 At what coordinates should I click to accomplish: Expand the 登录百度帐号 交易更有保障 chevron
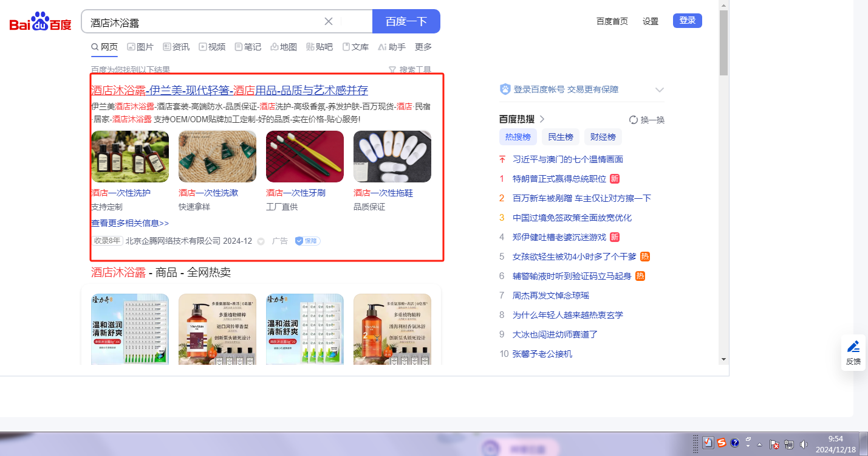pos(660,90)
